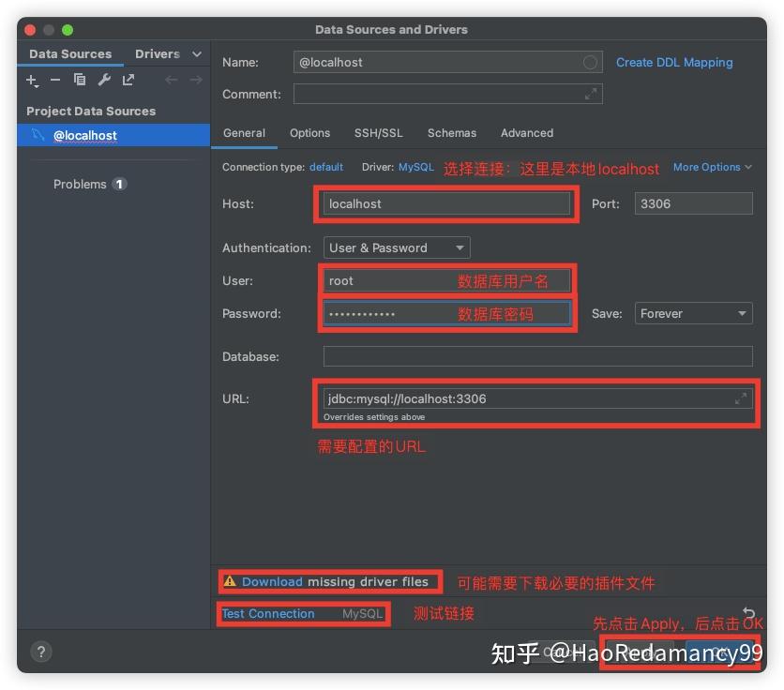Open the SSH/SSL tab

pos(379,133)
